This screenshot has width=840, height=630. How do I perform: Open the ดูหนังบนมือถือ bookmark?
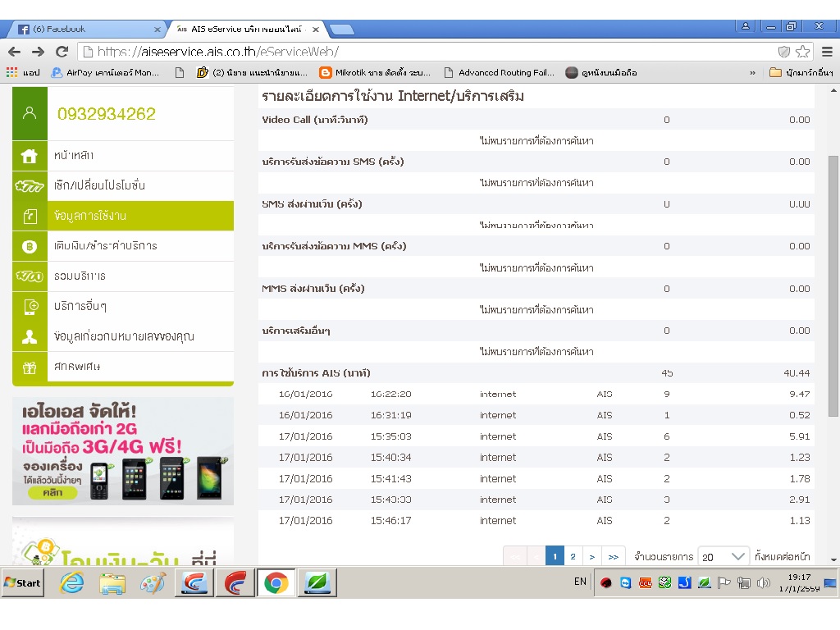point(601,72)
